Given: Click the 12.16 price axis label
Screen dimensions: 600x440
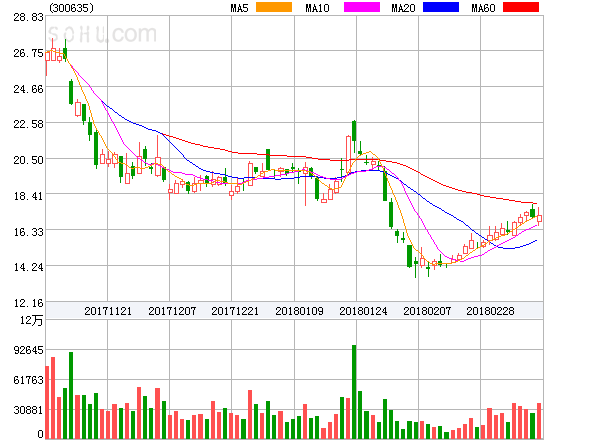Looking at the screenshot, I should (28, 303).
